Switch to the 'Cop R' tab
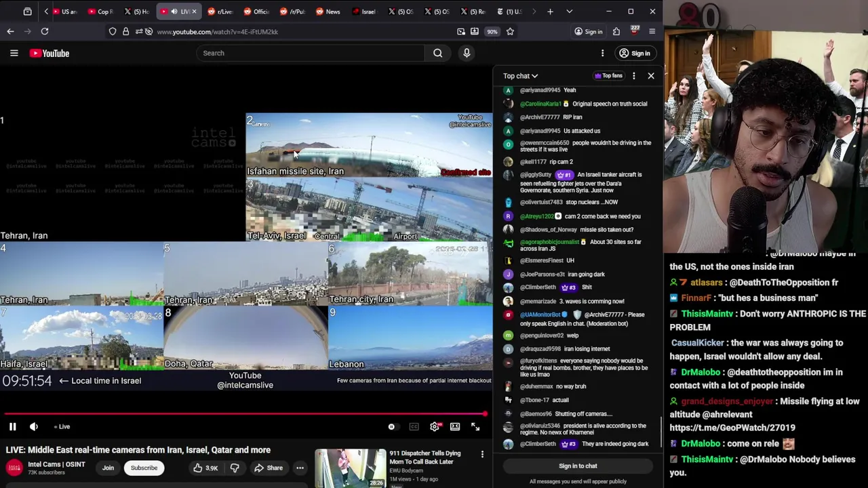The height and width of the screenshot is (488, 868). tap(101, 12)
